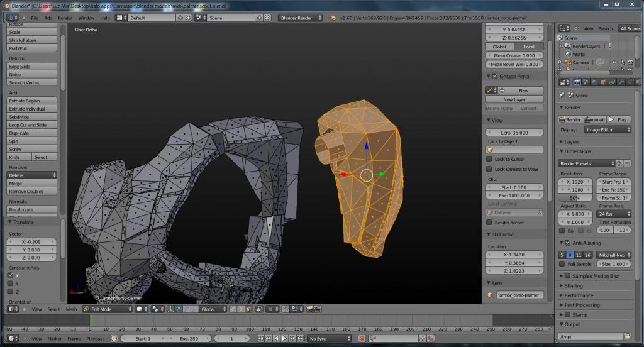The image size is (644, 347).
Task: Expand the Shading panel
Action: [574, 285]
